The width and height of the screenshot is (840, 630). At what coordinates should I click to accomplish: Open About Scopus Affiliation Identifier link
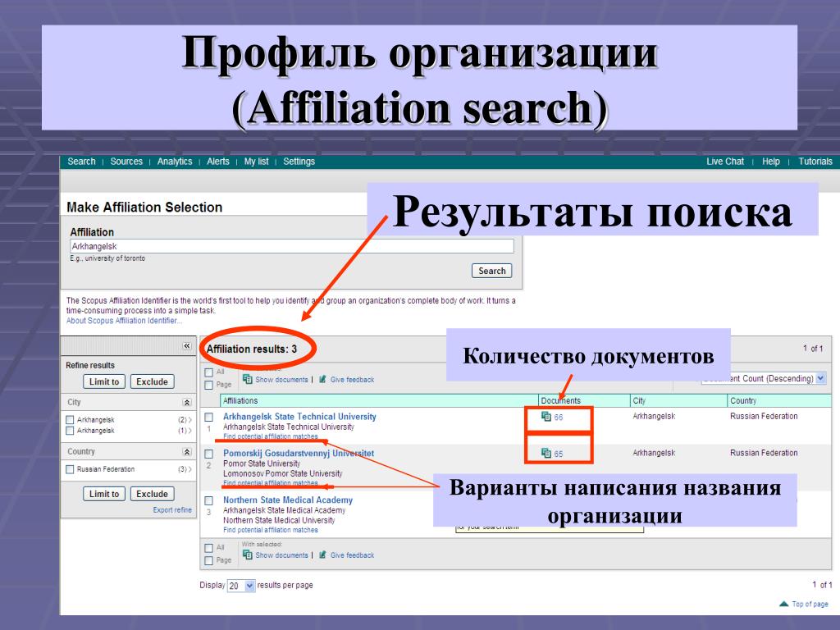tap(124, 321)
